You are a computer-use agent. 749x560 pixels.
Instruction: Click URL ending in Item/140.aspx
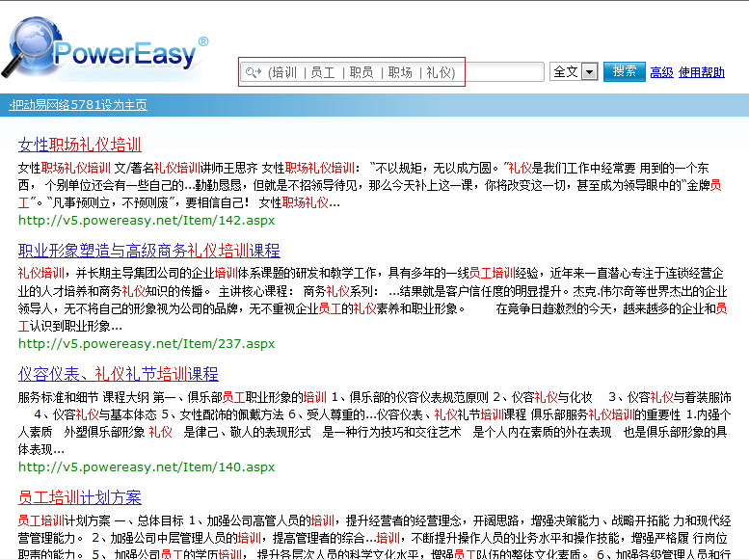click(147, 467)
